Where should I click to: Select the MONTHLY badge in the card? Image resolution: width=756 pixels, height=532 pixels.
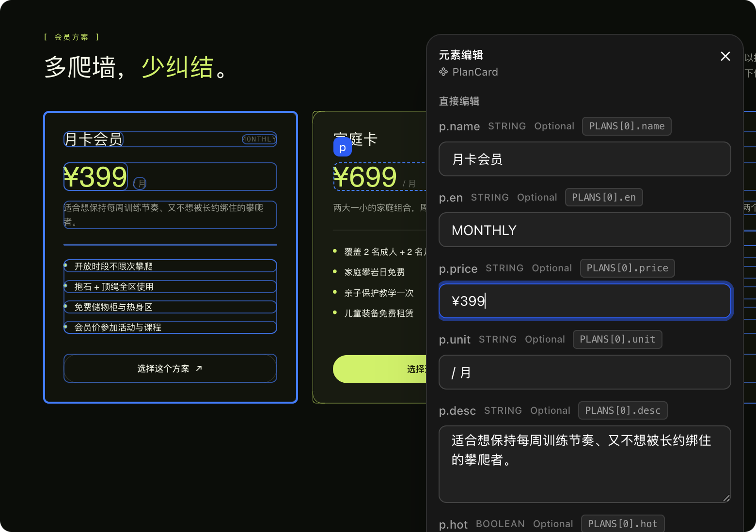click(259, 140)
